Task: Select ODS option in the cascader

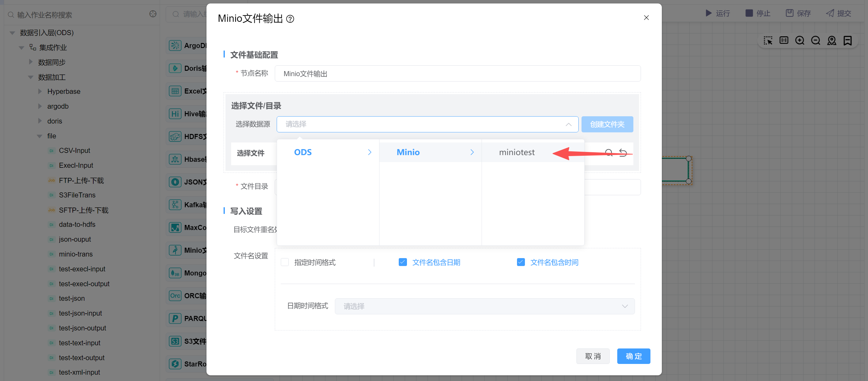Action: 303,153
